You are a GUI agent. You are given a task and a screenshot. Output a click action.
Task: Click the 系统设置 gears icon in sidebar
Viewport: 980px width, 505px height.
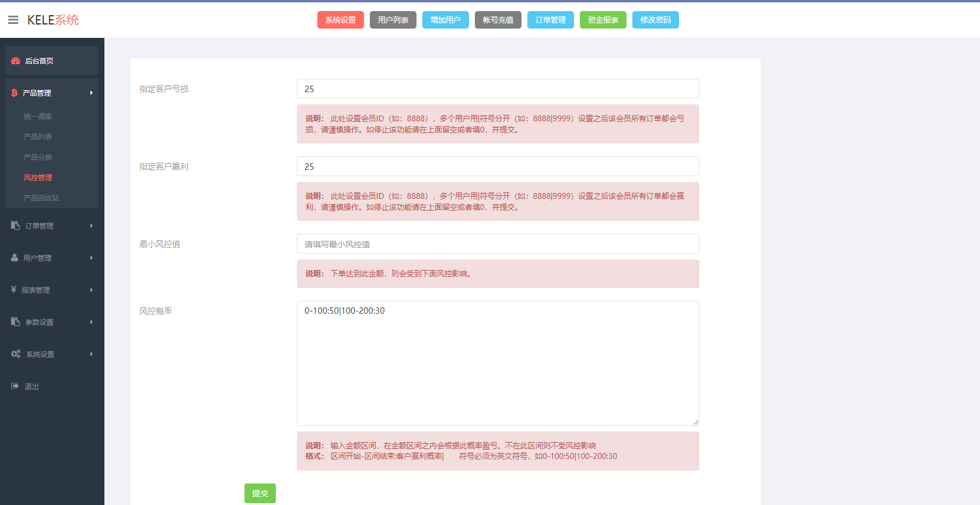coord(16,354)
